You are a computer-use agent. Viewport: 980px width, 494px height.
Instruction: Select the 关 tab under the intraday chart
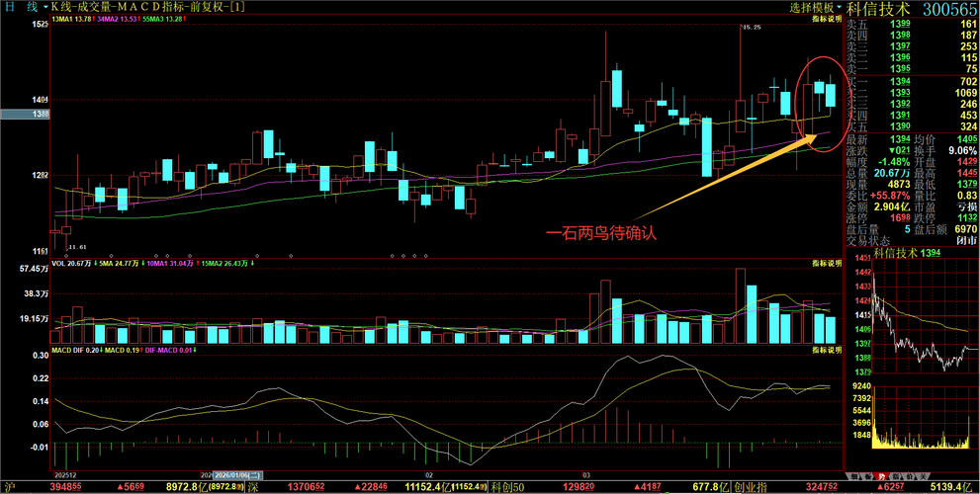point(924,476)
